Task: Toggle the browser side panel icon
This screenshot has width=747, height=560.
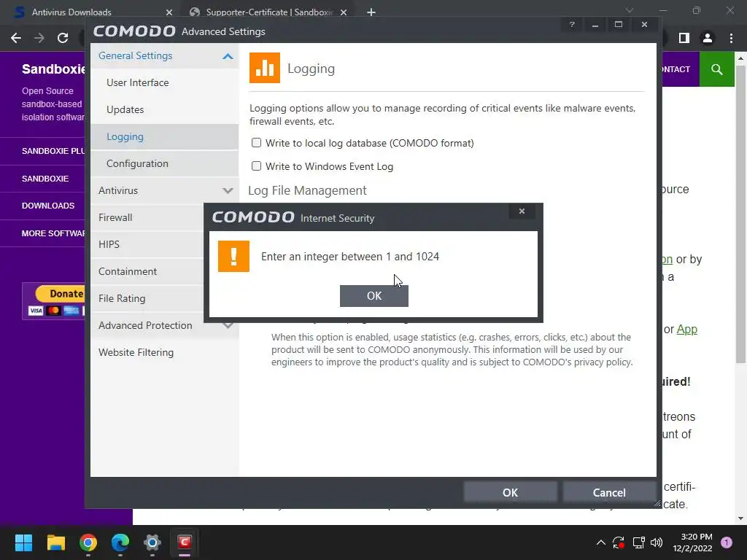Action: pos(684,38)
